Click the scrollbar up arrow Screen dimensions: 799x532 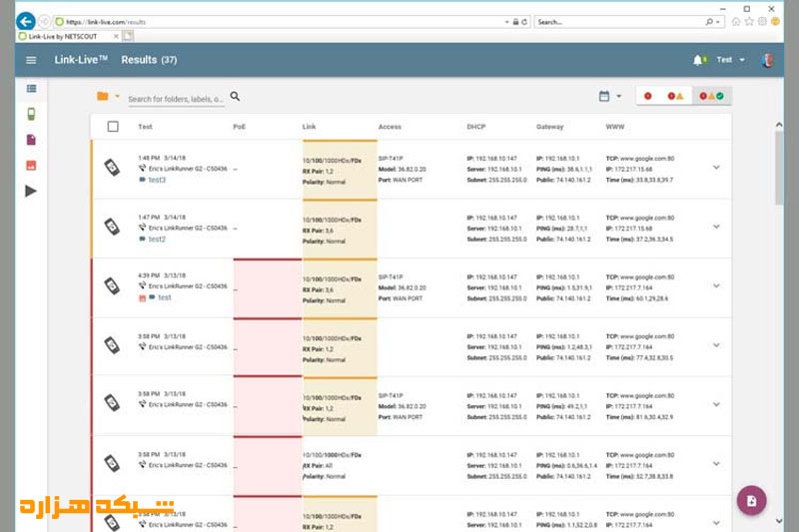(x=779, y=124)
